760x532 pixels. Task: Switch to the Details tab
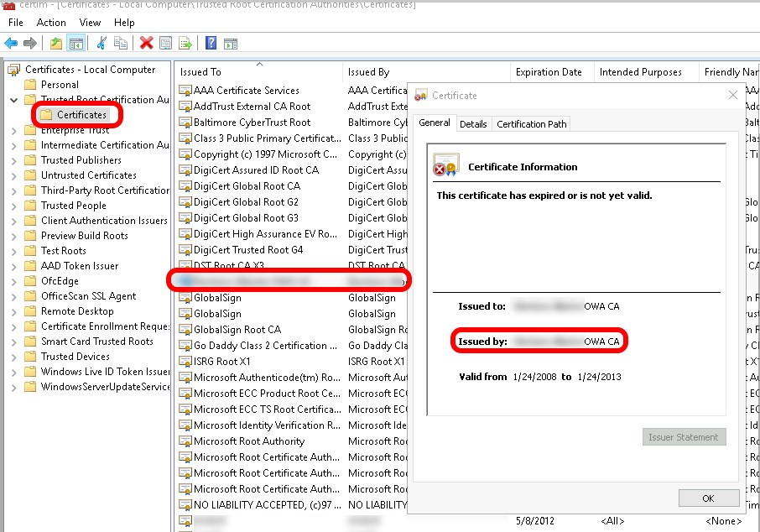[473, 123]
